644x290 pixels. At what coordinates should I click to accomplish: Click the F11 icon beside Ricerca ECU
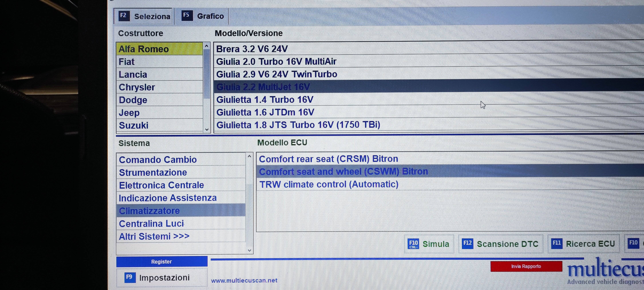557,243
